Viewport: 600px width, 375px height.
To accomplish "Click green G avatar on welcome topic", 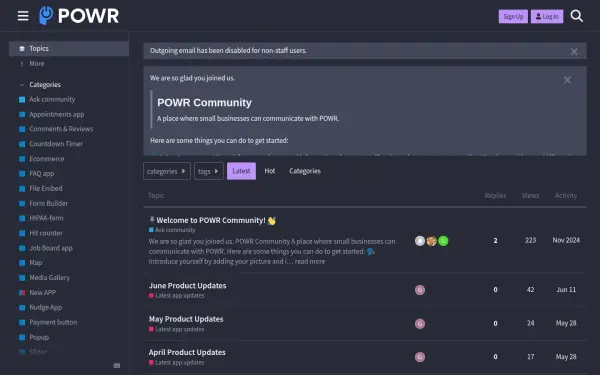I will pos(443,241).
